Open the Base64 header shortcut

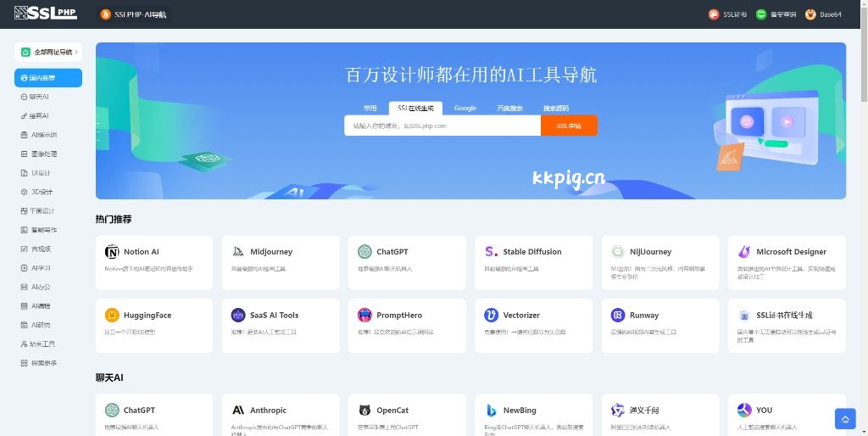point(823,14)
